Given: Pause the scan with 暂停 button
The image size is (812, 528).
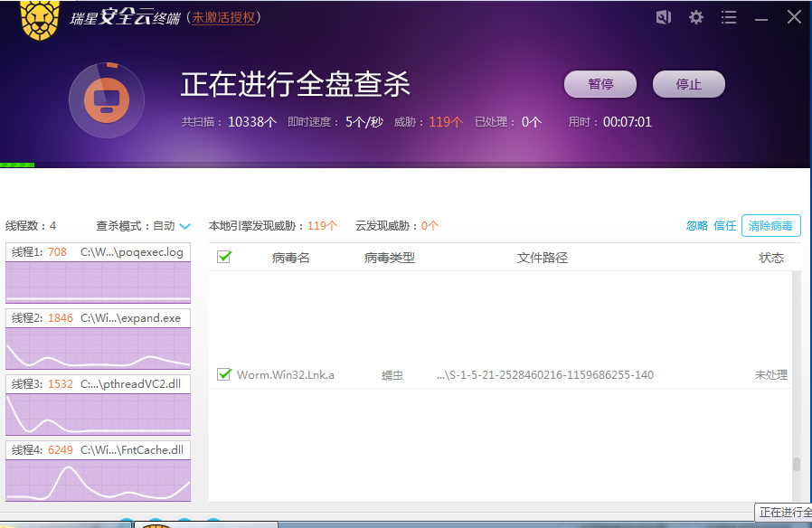Looking at the screenshot, I should [600, 84].
